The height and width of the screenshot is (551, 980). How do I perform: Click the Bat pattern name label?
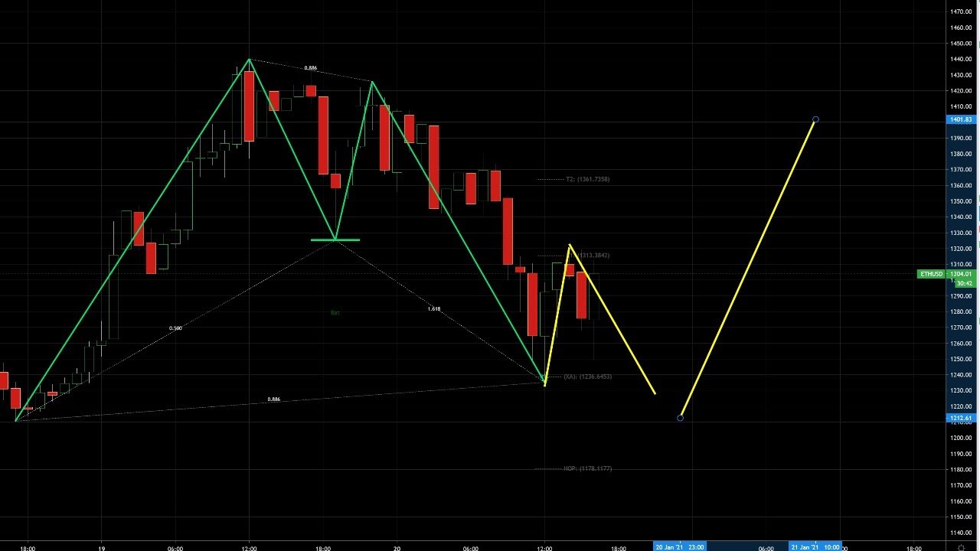(335, 313)
